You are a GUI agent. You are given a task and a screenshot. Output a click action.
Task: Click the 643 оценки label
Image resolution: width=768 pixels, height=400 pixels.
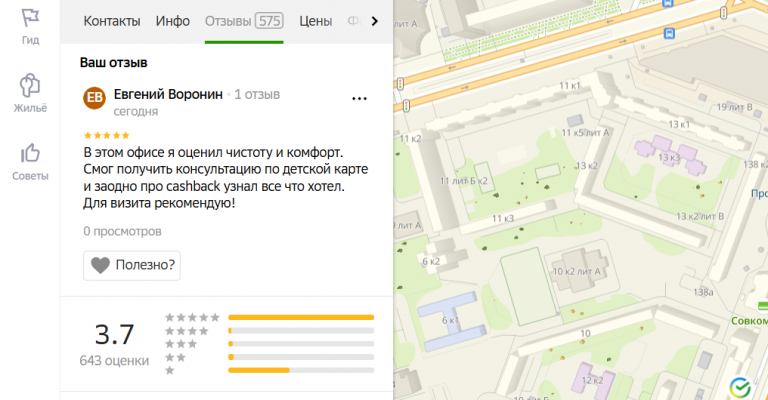114,361
